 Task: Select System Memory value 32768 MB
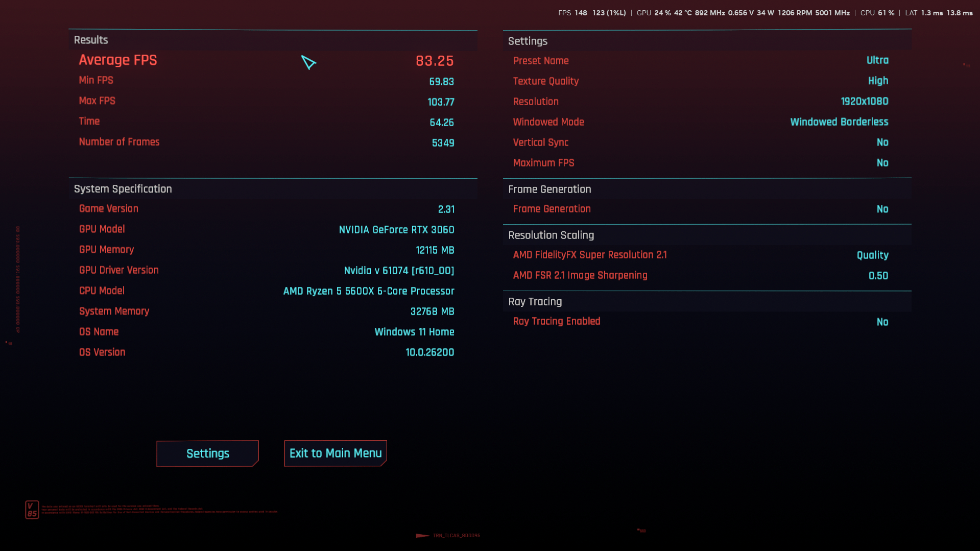click(432, 312)
